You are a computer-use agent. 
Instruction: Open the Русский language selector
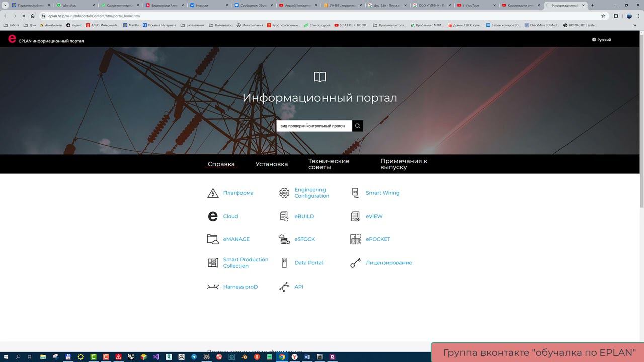click(x=602, y=40)
